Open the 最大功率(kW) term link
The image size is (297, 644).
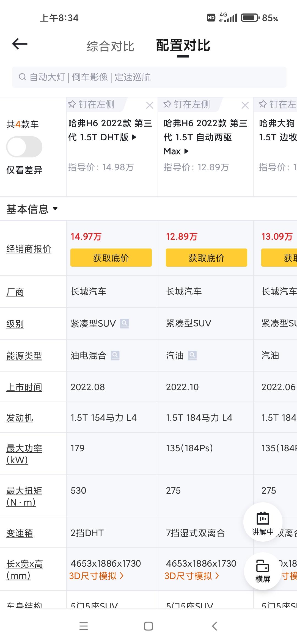coord(24,454)
